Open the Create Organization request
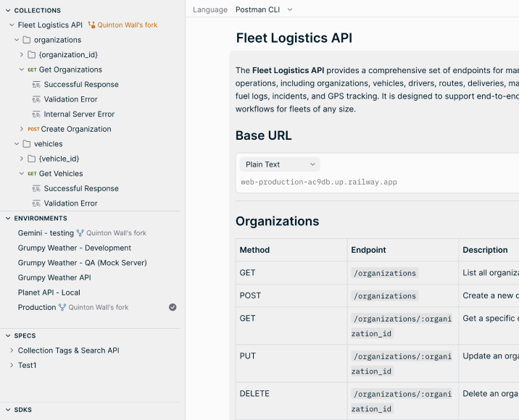The image size is (519, 420). pyautogui.click(x=76, y=130)
